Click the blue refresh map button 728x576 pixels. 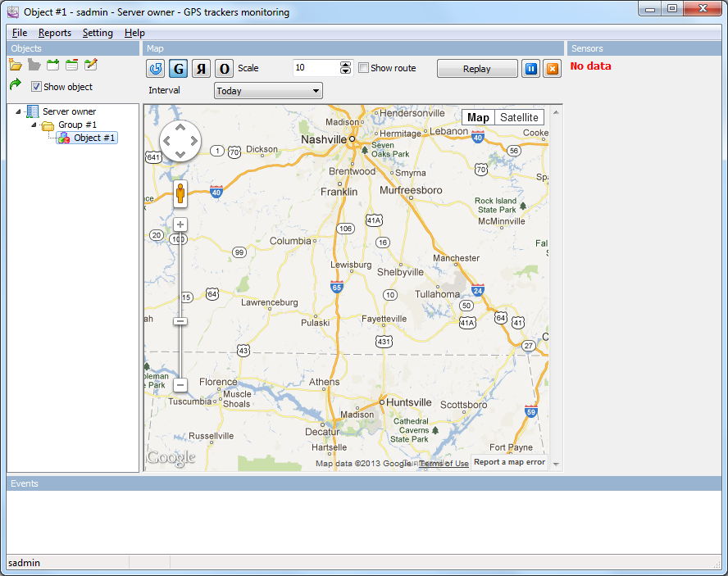(x=156, y=69)
